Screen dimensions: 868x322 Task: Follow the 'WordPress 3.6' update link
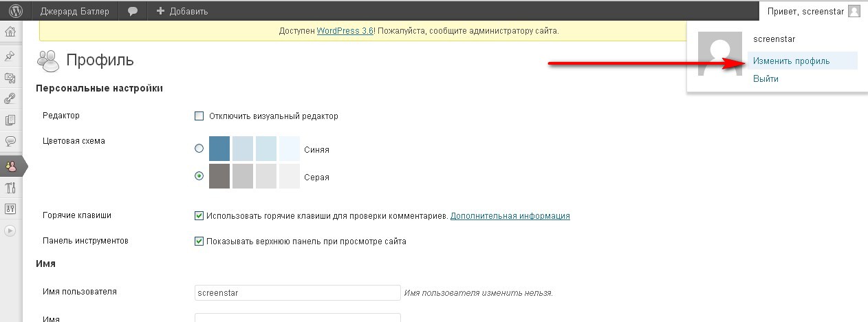[345, 31]
